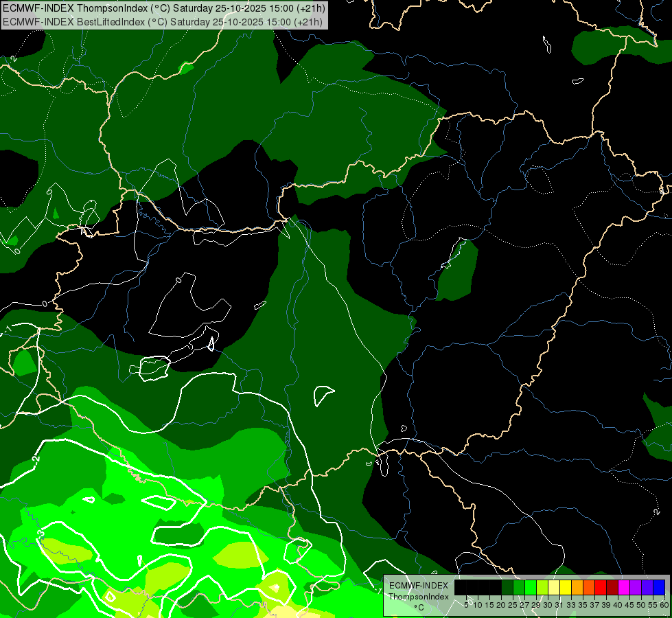Click the ECMWF-INDEX label in the legend
Viewport: 672px width, 618px height.
pos(419,586)
